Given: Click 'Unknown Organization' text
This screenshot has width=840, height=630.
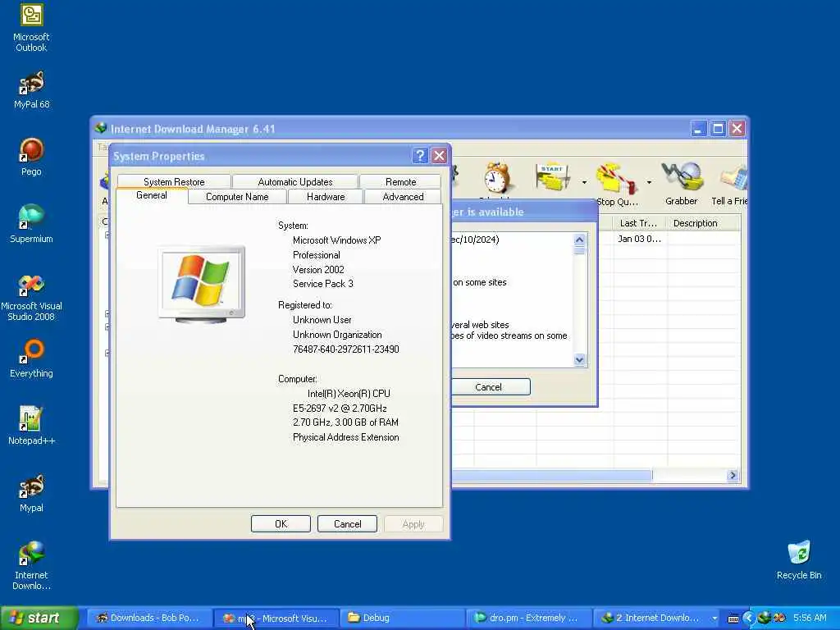Looking at the screenshot, I should (337, 335).
